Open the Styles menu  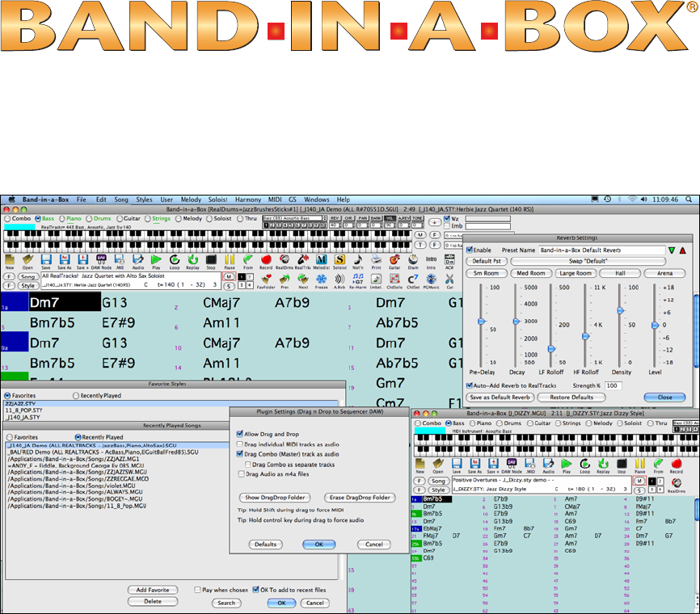(144, 199)
